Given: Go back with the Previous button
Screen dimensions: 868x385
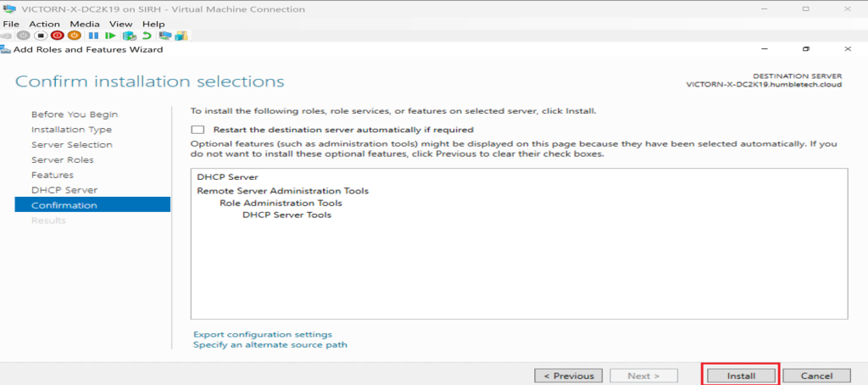Looking at the screenshot, I should click(x=568, y=376).
